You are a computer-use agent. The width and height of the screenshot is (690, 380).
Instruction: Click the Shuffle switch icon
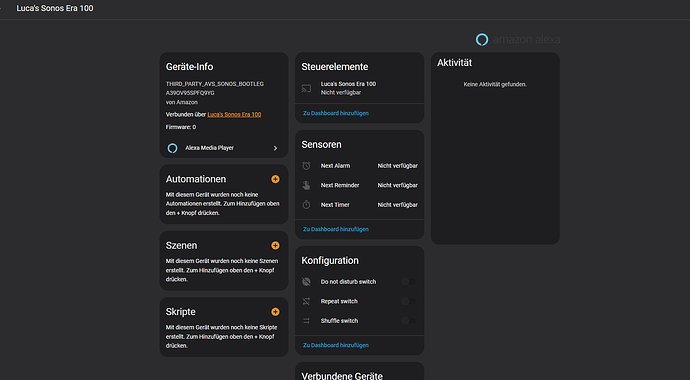(x=306, y=321)
